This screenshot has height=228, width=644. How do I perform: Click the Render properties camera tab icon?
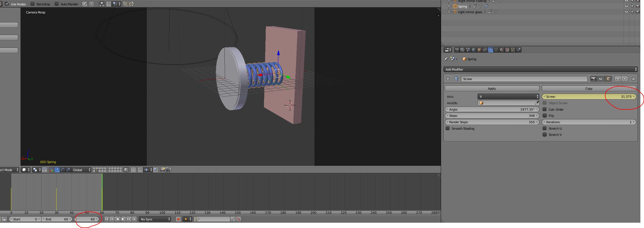click(x=457, y=50)
